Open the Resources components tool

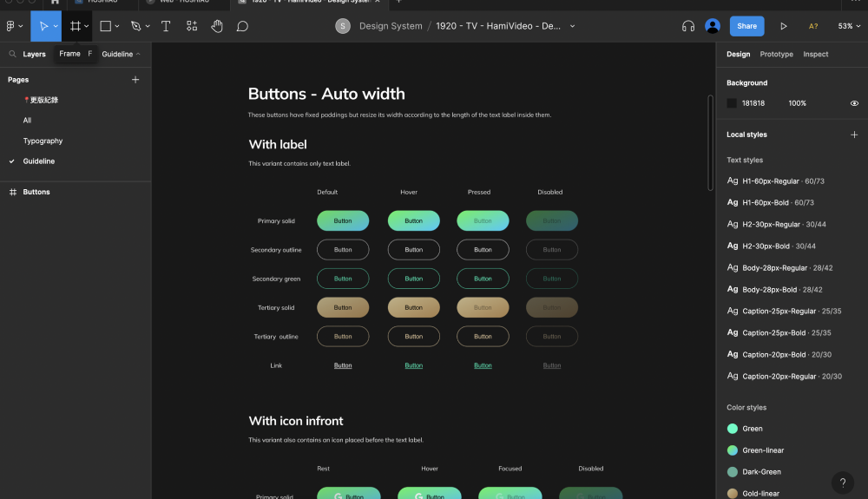[x=192, y=26]
